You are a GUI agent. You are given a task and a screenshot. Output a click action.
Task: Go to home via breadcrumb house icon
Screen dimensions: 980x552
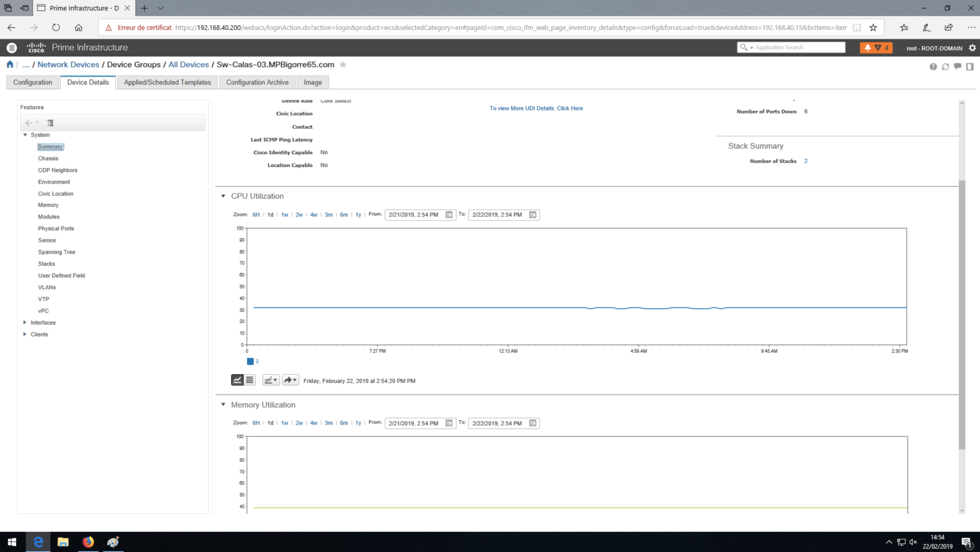10,64
